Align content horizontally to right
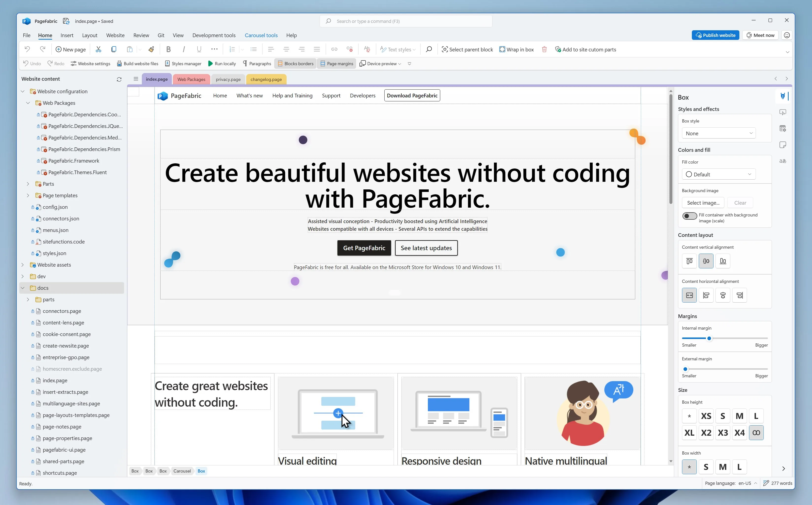Screen dimensions: 812x505 tap(739, 295)
